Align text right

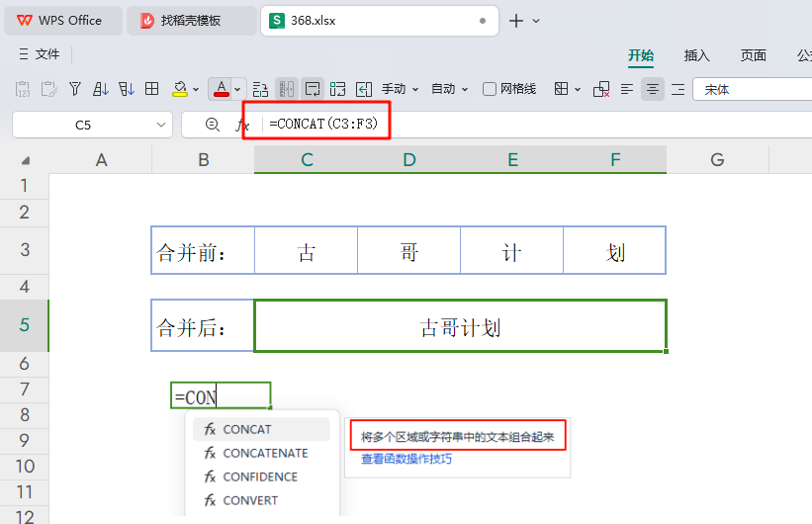677,89
